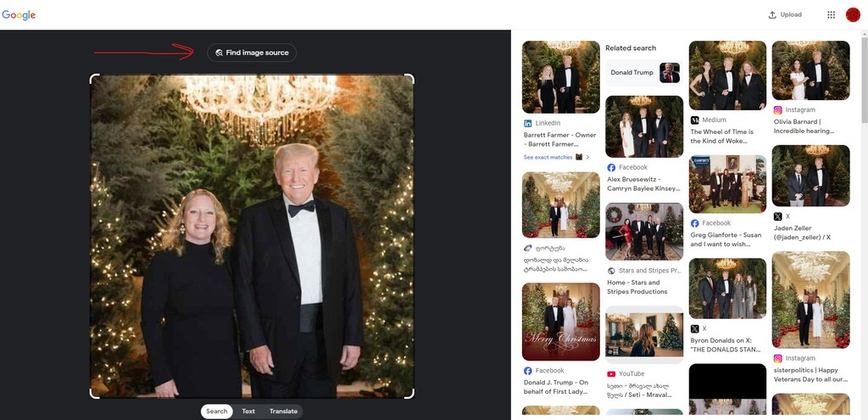Image resolution: width=868 pixels, height=420 pixels.
Task: Click the YouTube source icon
Action: point(611,373)
